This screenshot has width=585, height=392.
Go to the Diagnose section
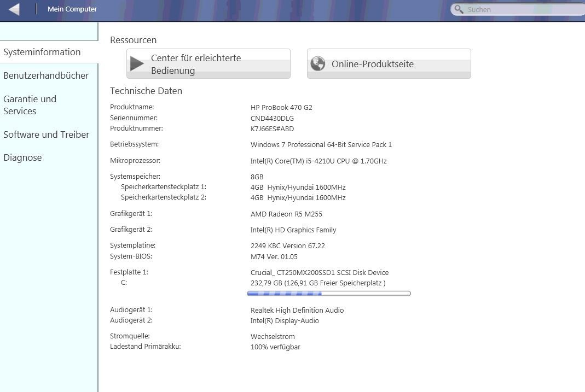coord(22,157)
